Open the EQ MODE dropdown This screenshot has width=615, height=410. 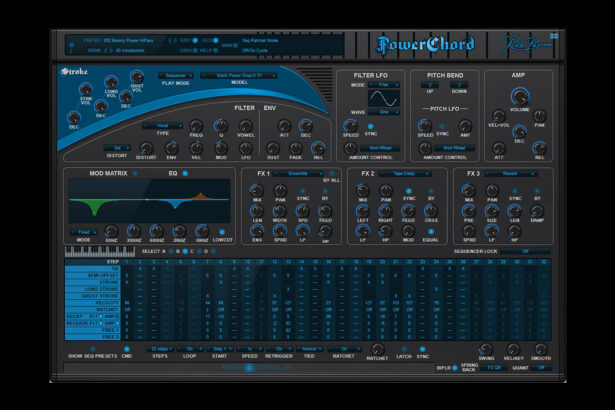(x=84, y=232)
